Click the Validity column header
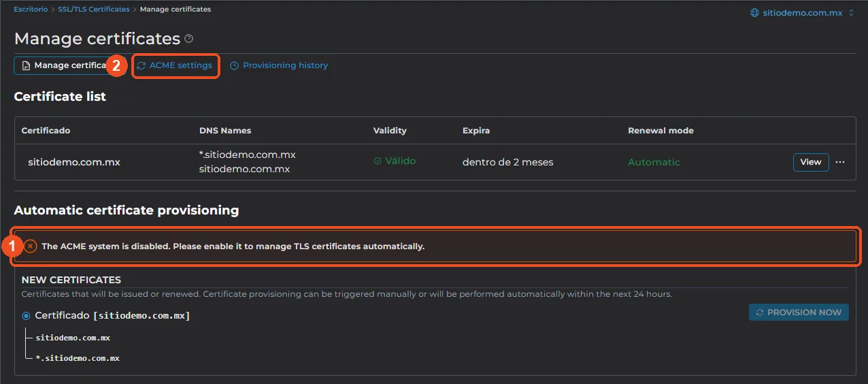Image resolution: width=868 pixels, height=384 pixels. (390, 131)
